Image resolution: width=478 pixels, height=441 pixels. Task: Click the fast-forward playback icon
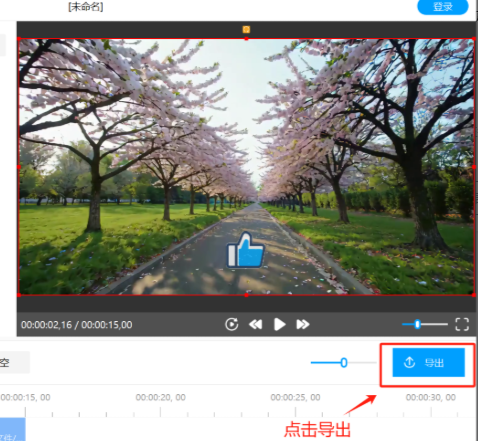point(303,324)
